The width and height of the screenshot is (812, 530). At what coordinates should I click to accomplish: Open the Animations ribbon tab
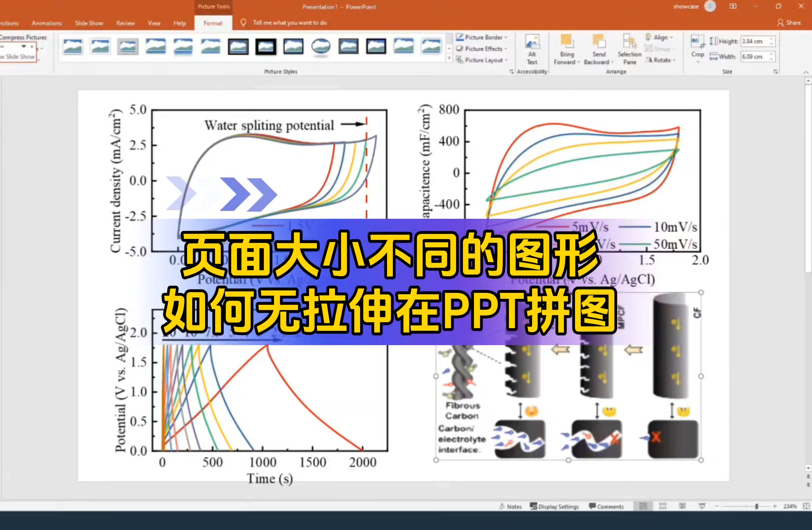click(47, 23)
